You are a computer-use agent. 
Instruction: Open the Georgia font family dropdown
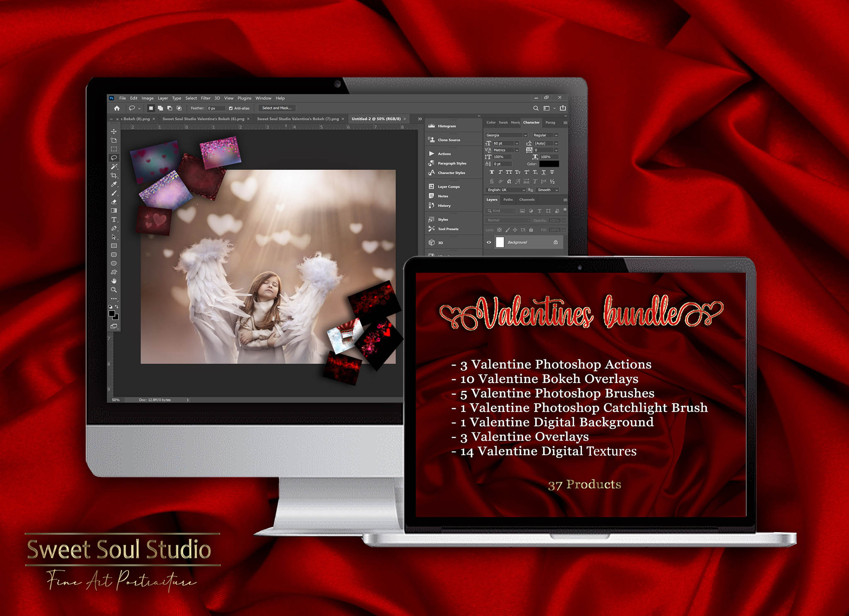[x=526, y=136]
